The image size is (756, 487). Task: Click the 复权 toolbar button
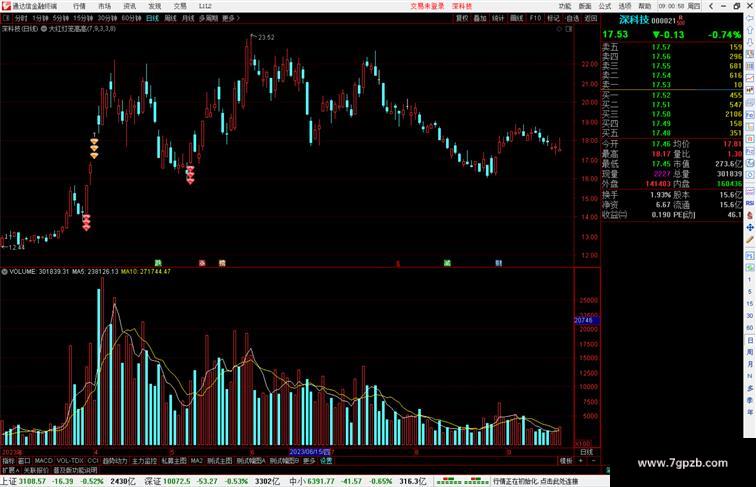462,18
